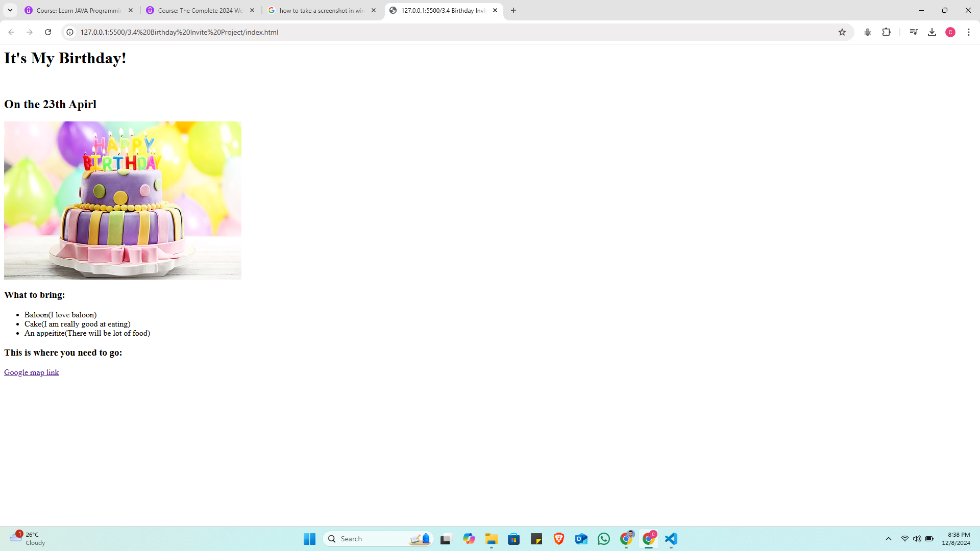Image resolution: width=980 pixels, height=551 pixels.
Task: Open Chrome downloads icon
Action: [932, 32]
